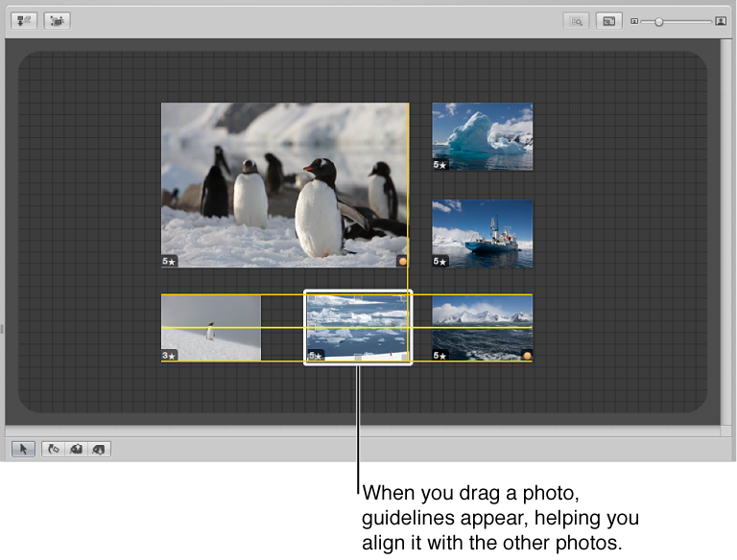This screenshot has width=737, height=560.
Task: Choose the Selection arrow tool
Action: pyautogui.click(x=23, y=449)
